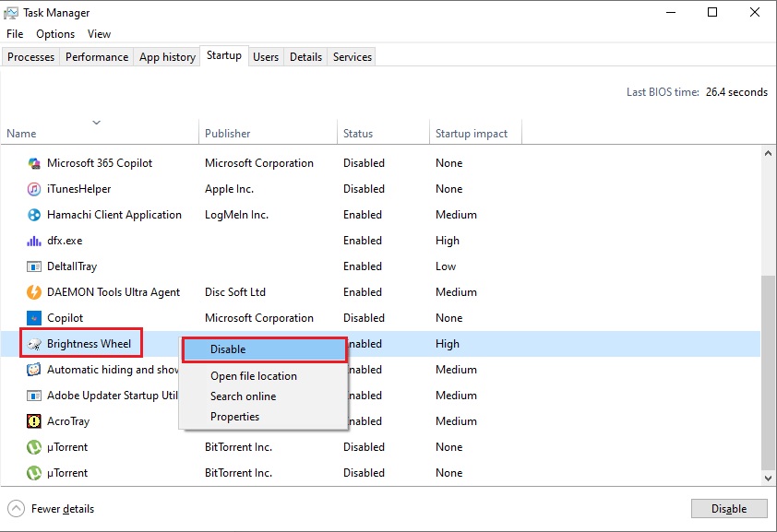Screen dimensions: 777x532
Task: Click the Hamachi Client Application icon
Action: pos(34,215)
